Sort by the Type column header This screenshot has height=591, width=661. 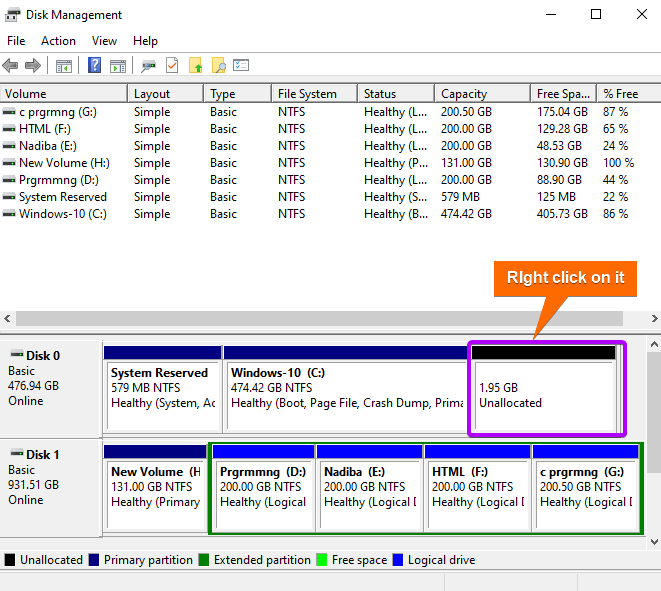click(x=237, y=94)
